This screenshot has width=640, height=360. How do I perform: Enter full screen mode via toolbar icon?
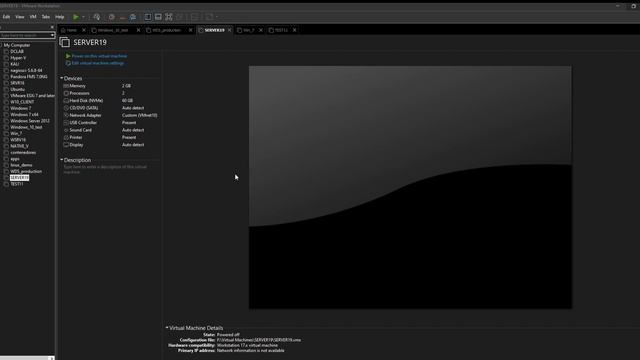tap(169, 17)
